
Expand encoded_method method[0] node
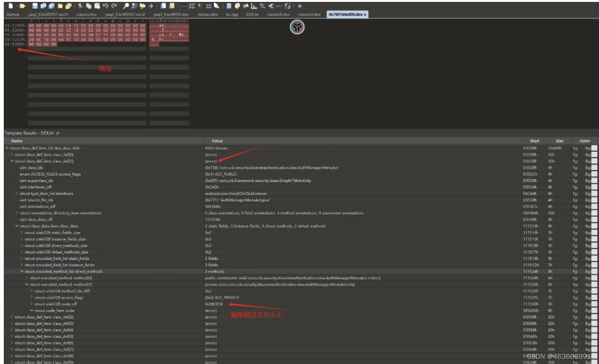[26, 278]
